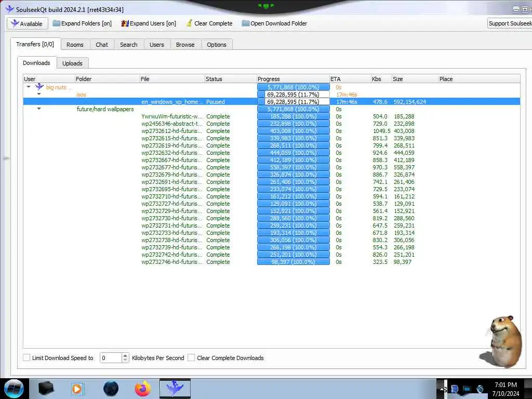Select the wp2456346-abstract file row
The image size is (532, 399).
point(271,124)
